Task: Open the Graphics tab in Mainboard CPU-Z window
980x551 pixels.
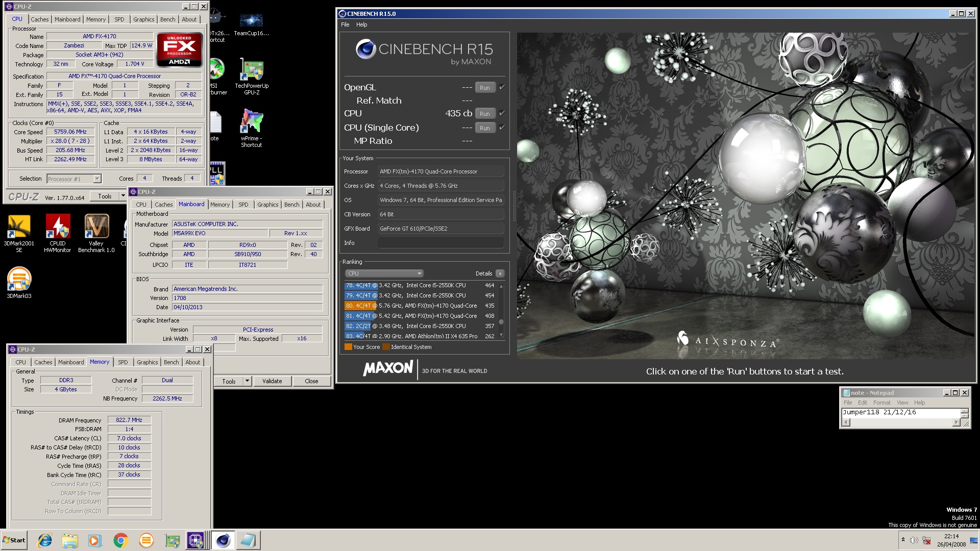Action: coord(267,205)
